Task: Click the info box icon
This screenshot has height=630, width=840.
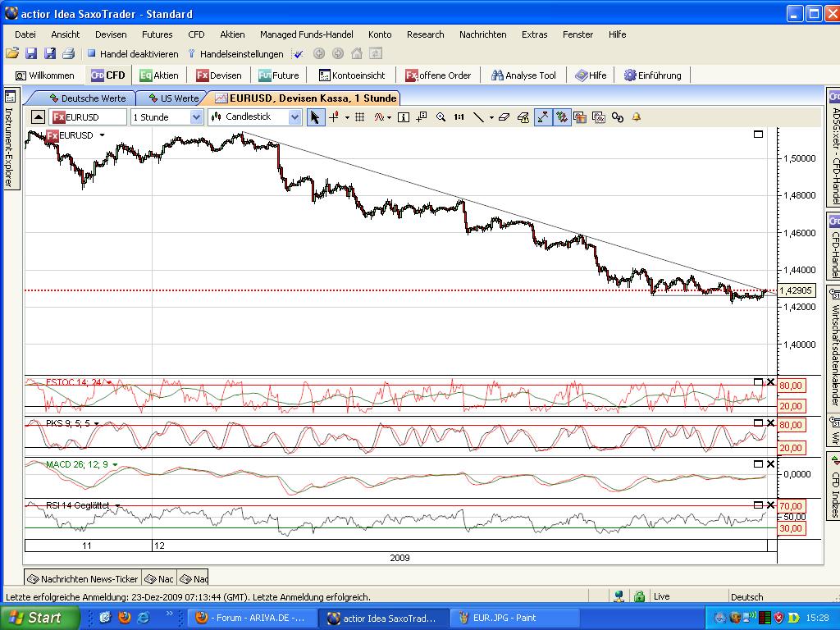Action: tap(403, 117)
